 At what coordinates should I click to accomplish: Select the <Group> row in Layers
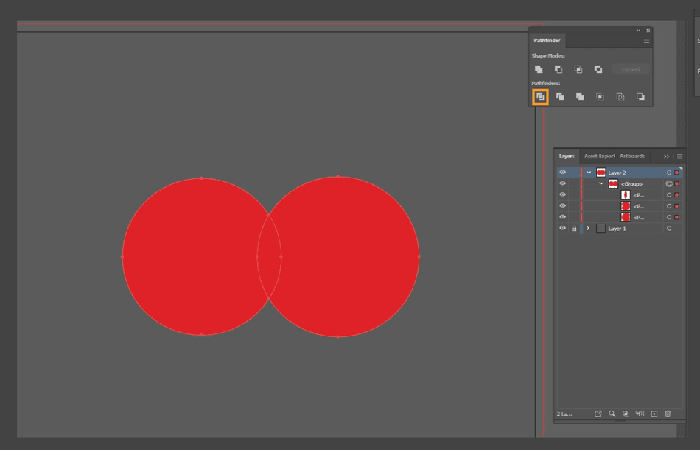[632, 184]
